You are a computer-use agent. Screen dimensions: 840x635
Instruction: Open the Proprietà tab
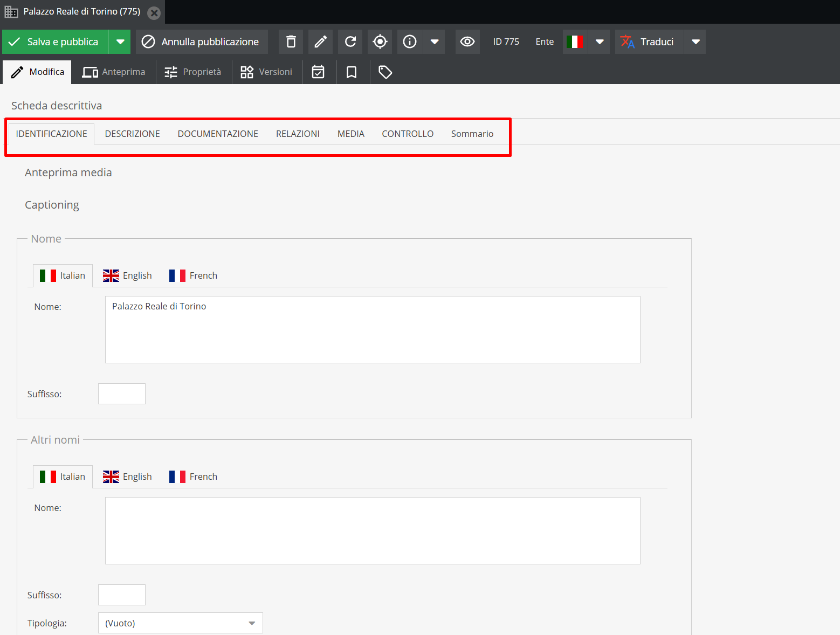192,72
